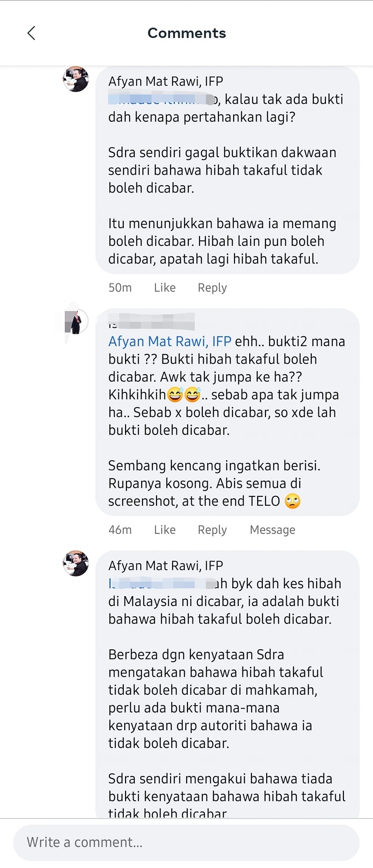Open the blue Afyan Mat Rawi, IFP mention
The image size is (373, 868).
point(170,341)
